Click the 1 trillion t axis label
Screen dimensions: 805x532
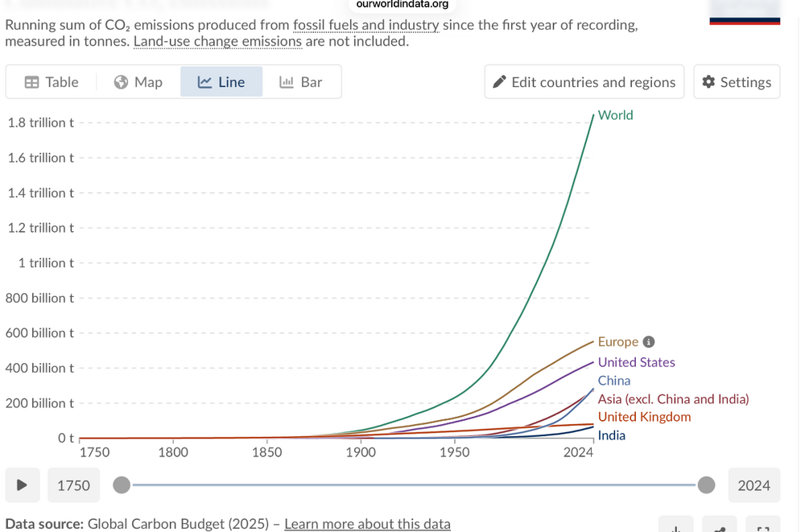(46, 263)
